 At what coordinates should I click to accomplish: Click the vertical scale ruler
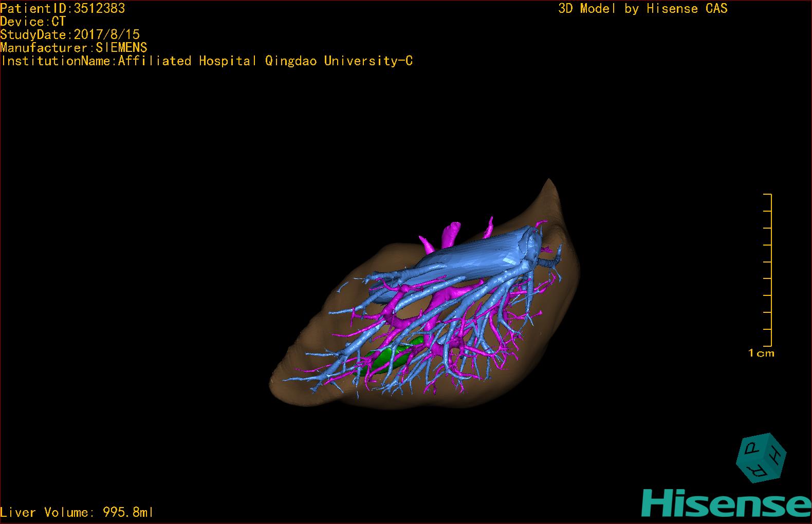[768, 270]
